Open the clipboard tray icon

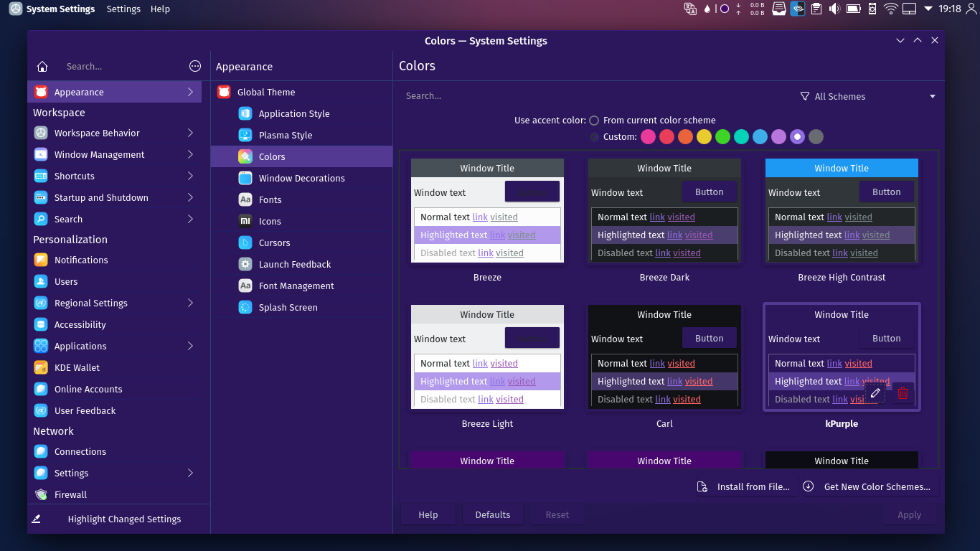coord(816,9)
